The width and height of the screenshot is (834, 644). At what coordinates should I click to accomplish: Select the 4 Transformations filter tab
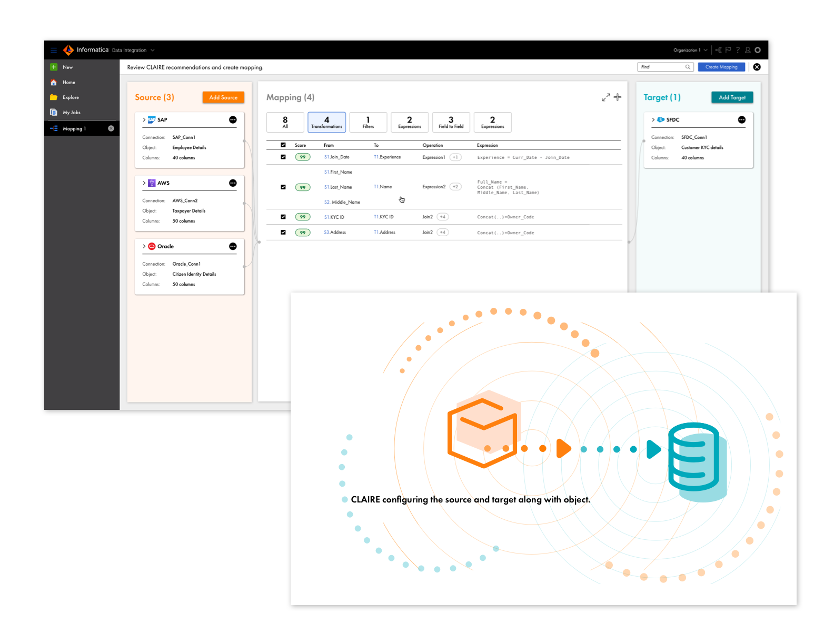(x=326, y=122)
